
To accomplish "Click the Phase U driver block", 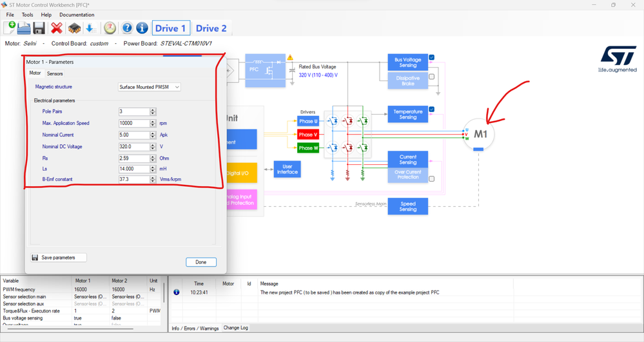I will click(x=308, y=121).
